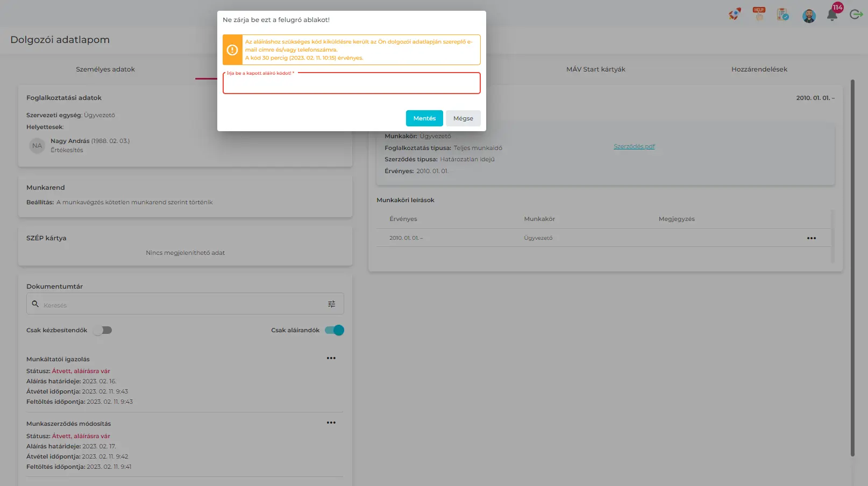Viewport: 868px width, 486px height.
Task: Click the NA avatar for Nagy András
Action: point(37,146)
